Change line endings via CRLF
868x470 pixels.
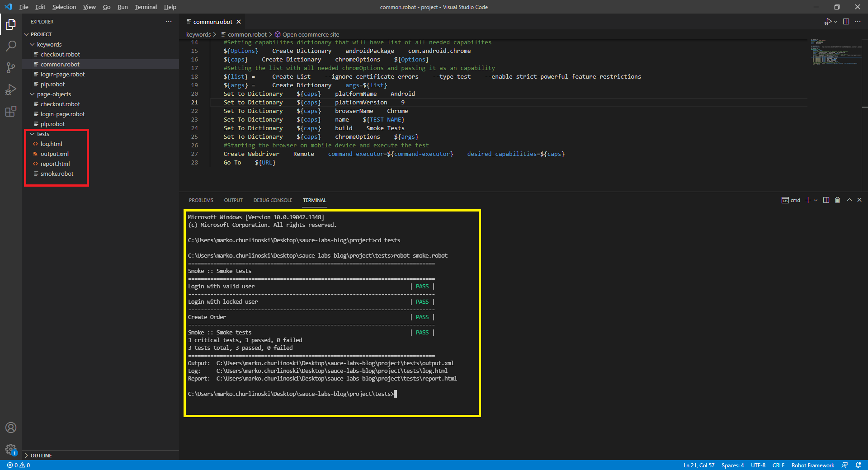click(x=778, y=465)
